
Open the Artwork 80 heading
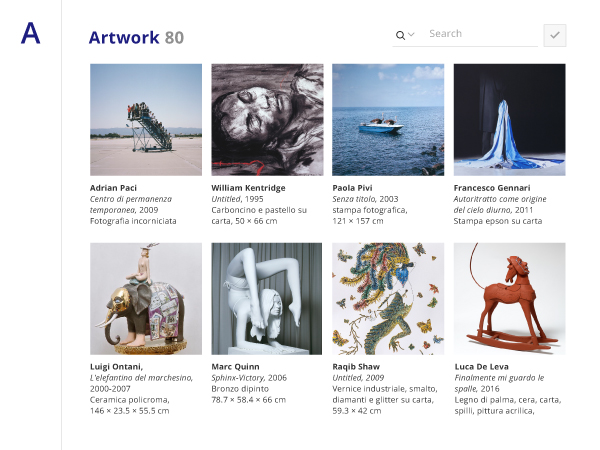(x=136, y=38)
